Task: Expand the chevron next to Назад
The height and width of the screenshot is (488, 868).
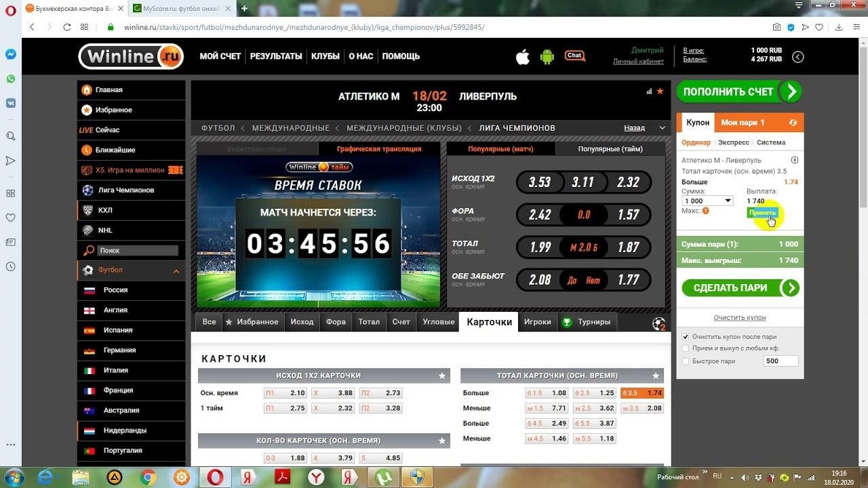Action: point(663,128)
